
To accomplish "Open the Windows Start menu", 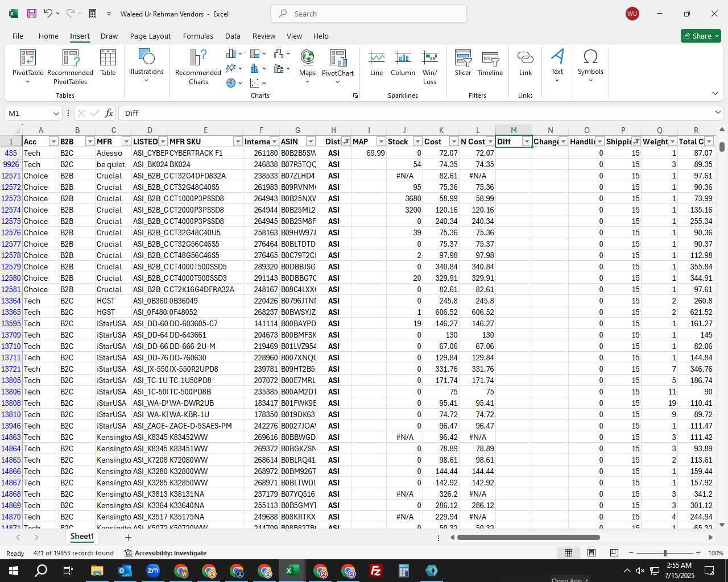I will pos(13,571).
